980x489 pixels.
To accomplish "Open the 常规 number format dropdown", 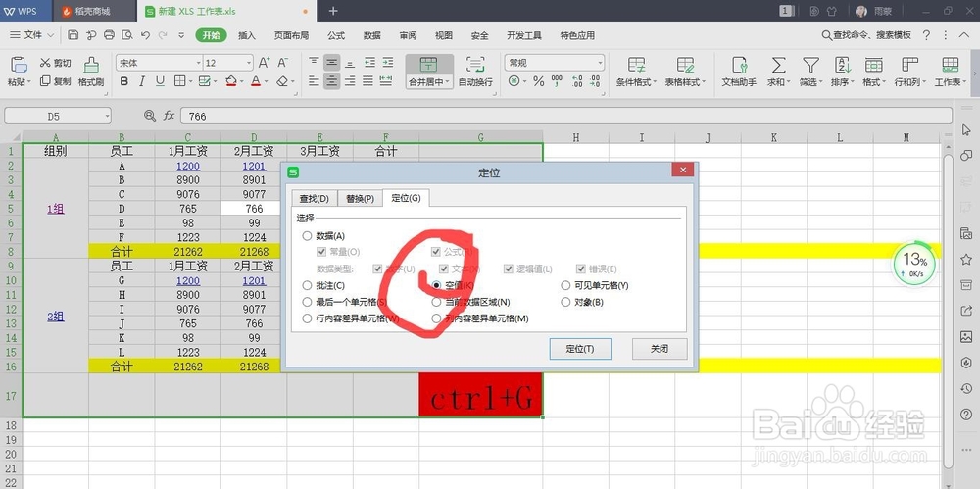I will coord(601,63).
